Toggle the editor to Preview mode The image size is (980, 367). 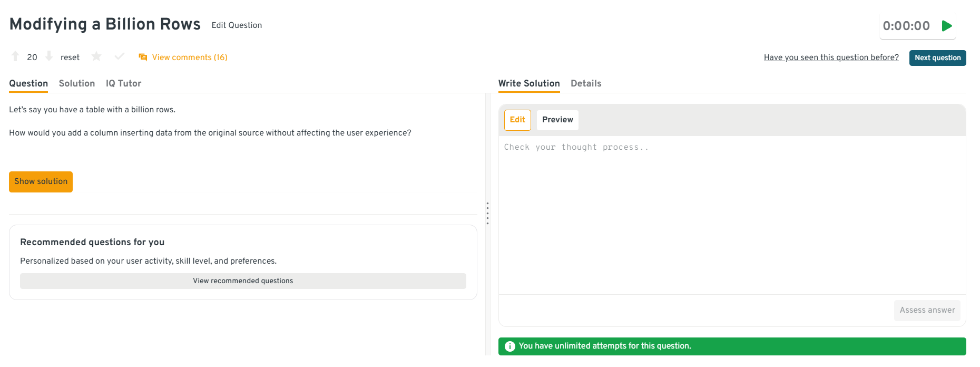(557, 120)
